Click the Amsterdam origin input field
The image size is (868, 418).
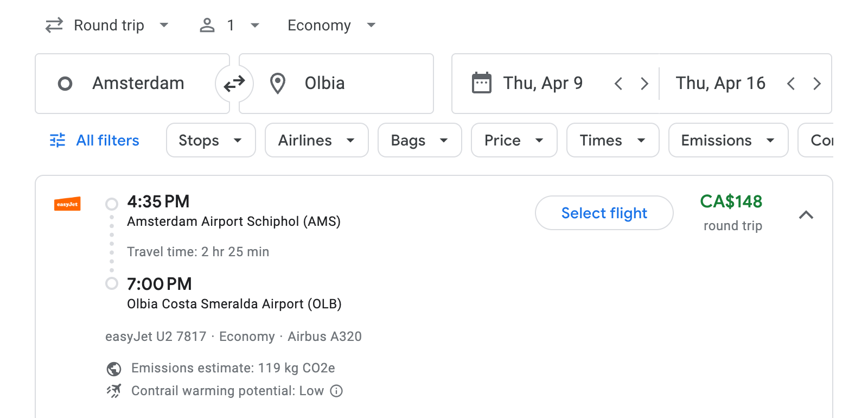pyautogui.click(x=138, y=83)
